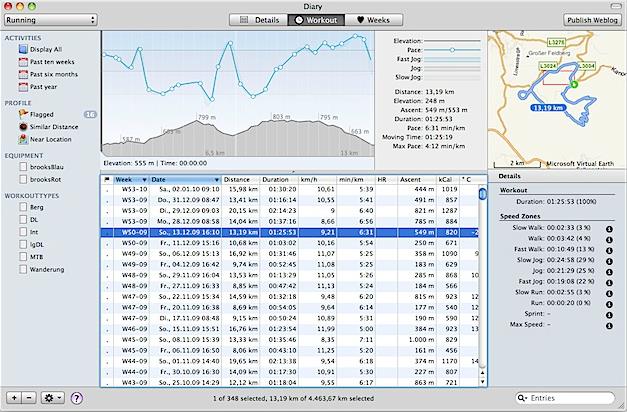
Task: Check the MTB workout type
Action: (23, 257)
